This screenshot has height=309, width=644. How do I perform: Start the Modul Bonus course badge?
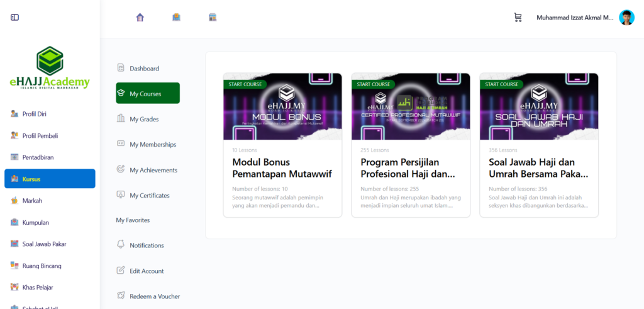pos(245,84)
